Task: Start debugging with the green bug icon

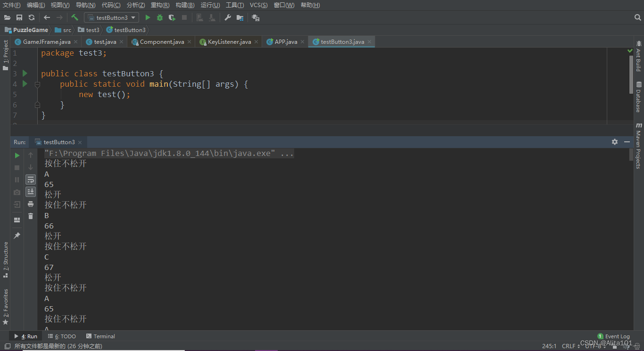Action: 160,17
